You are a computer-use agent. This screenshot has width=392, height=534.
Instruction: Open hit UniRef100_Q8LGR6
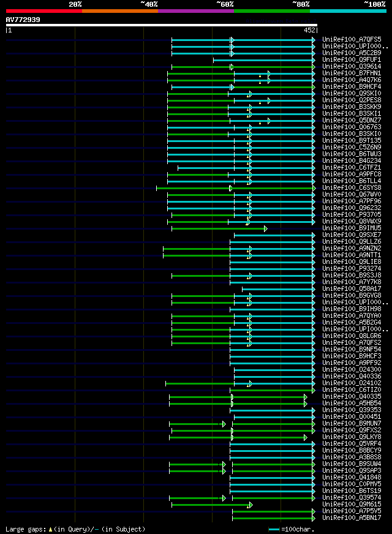[x=352, y=336]
